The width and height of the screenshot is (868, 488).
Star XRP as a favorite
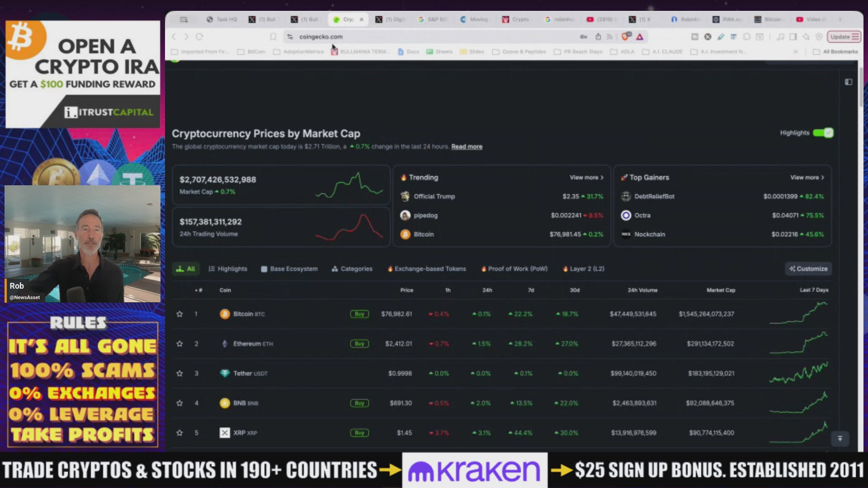(x=179, y=433)
